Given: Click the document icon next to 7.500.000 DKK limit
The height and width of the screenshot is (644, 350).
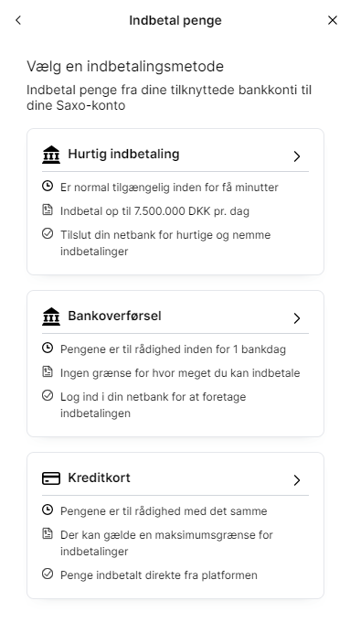Looking at the screenshot, I should tap(48, 209).
